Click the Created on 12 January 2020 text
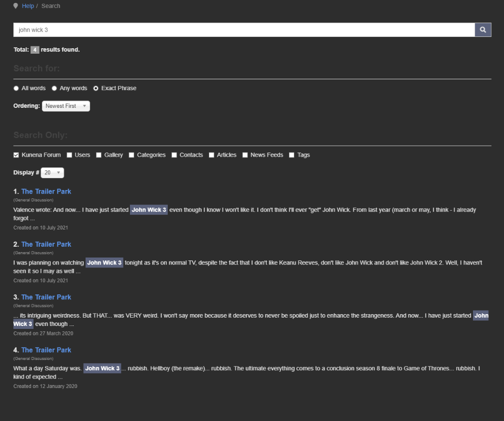This screenshot has width=504, height=421. click(x=45, y=386)
